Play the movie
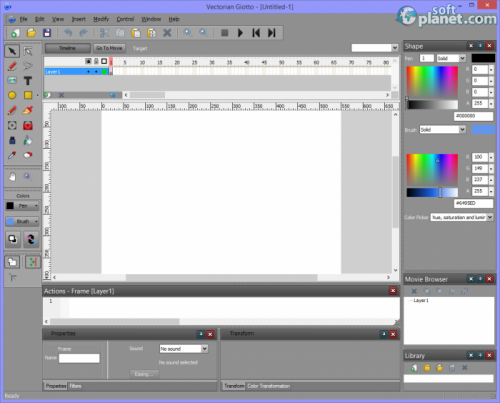This screenshot has width=500, height=403. pyautogui.click(x=240, y=33)
